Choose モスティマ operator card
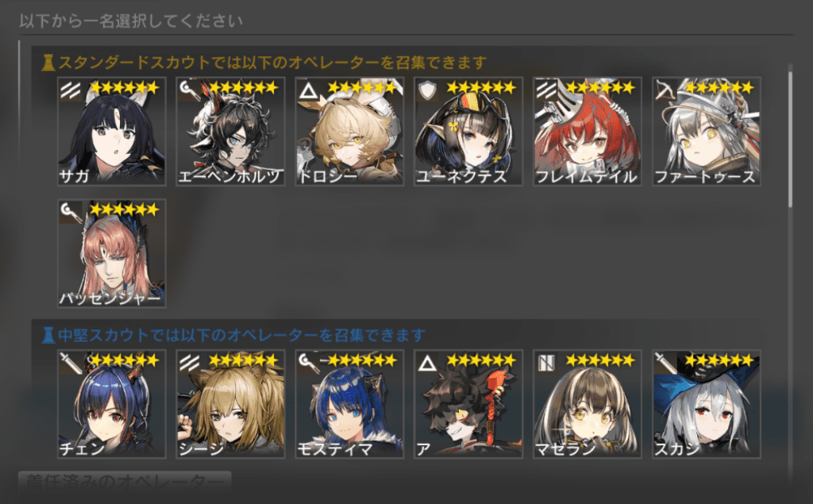Image resolution: width=813 pixels, height=504 pixels. [x=349, y=404]
